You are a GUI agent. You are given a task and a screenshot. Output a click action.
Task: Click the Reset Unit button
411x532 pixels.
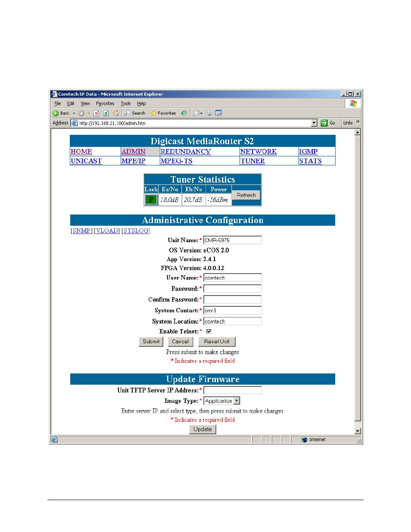pyautogui.click(x=217, y=342)
